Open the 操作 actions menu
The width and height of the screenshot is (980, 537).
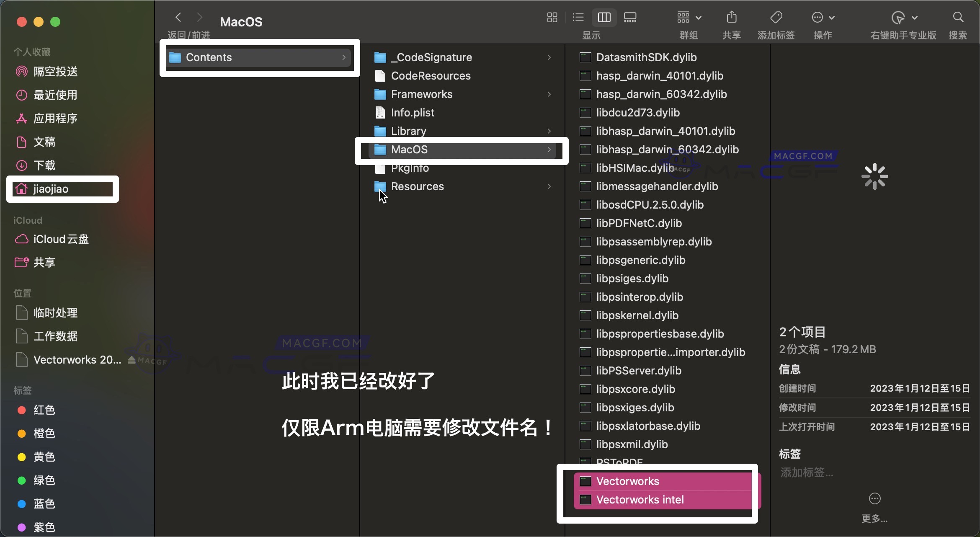[x=821, y=18]
